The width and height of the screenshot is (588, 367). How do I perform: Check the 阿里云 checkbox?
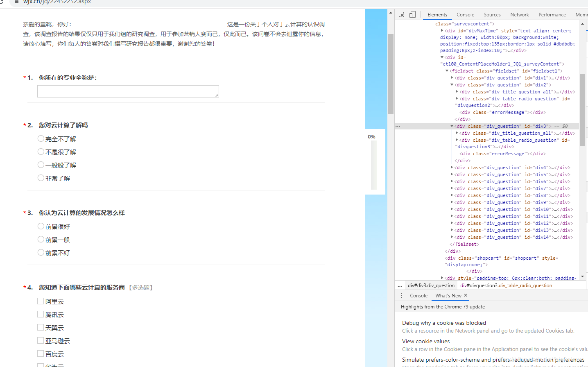(41, 301)
